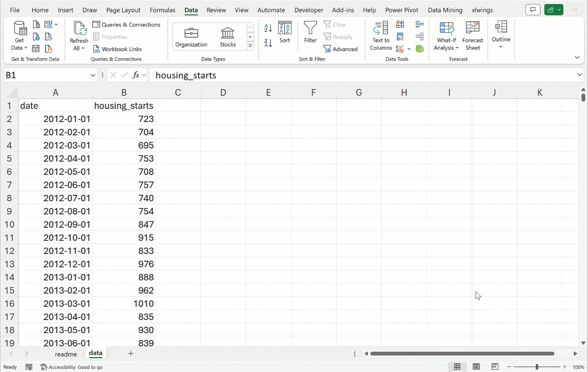Click the zoom slider handle
Screen dimensions: 588x372
537,367
